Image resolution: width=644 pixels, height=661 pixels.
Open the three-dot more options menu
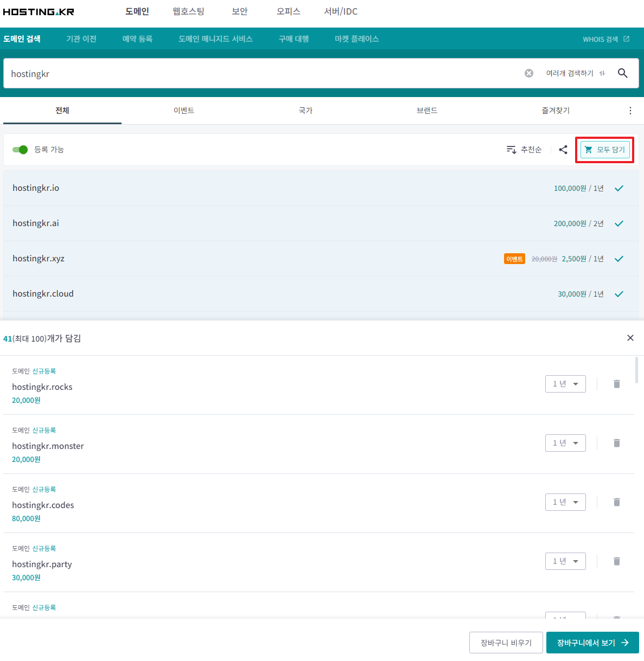630,111
